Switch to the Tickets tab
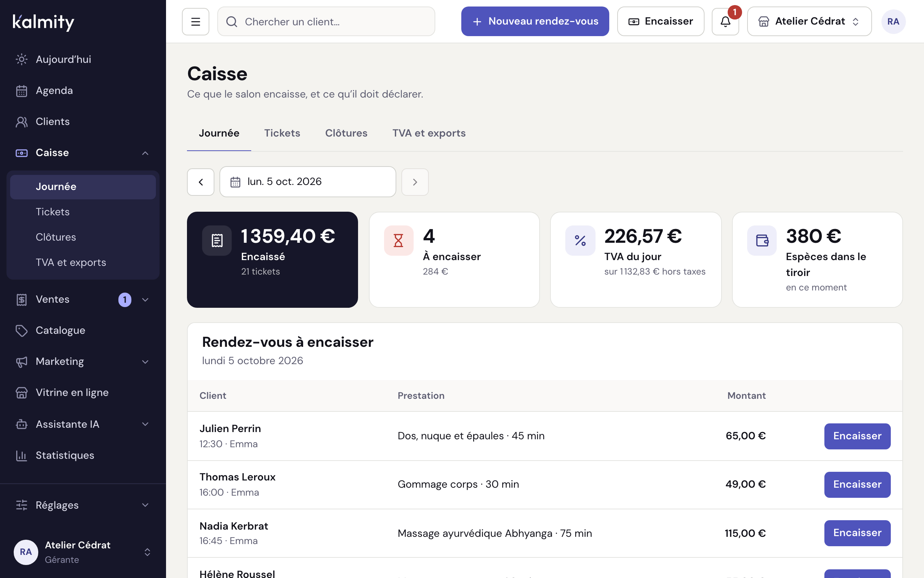924x578 pixels. pyautogui.click(x=282, y=133)
